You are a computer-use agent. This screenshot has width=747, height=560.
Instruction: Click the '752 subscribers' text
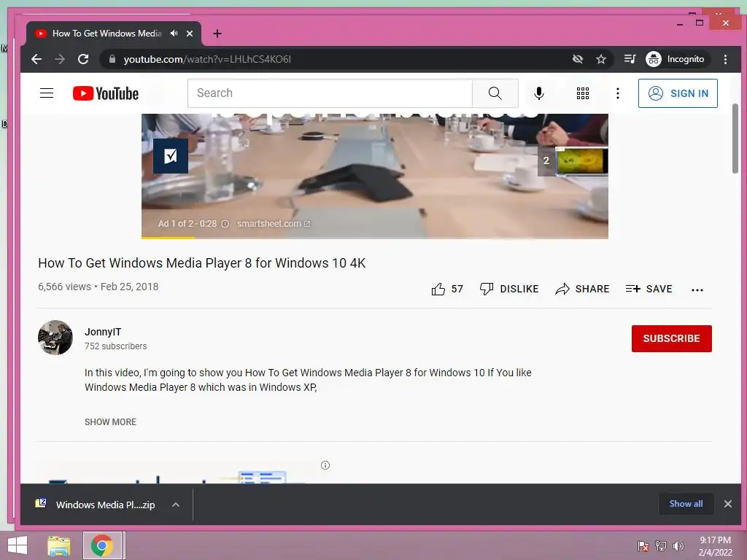point(116,346)
